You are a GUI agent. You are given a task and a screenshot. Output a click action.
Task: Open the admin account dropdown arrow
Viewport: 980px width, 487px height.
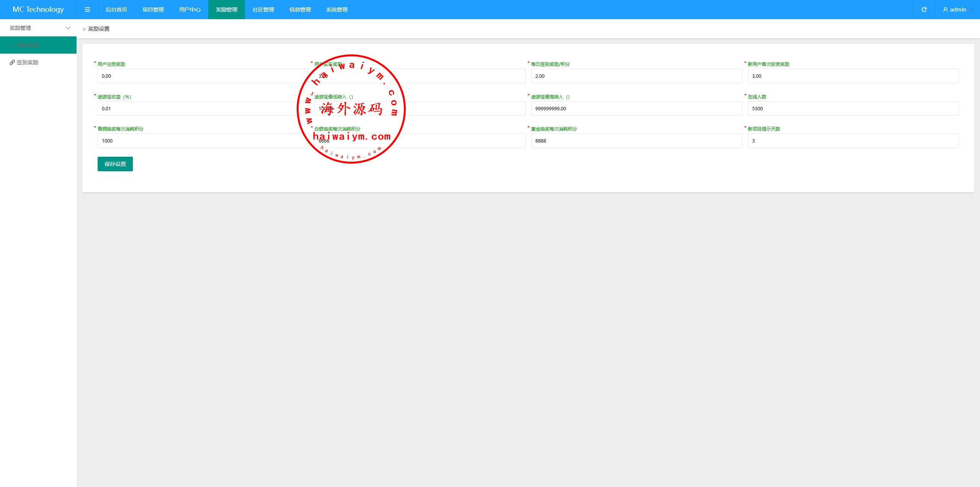[971, 10]
